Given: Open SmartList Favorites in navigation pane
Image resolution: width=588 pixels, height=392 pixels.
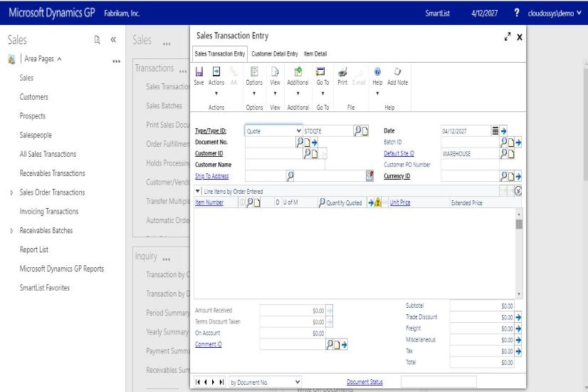Looking at the screenshot, I should [45, 288].
